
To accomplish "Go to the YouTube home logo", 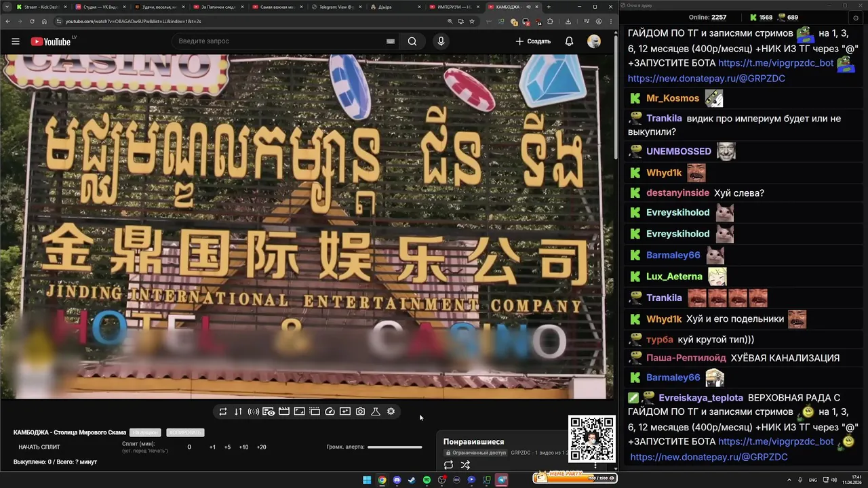I will click(x=51, y=41).
